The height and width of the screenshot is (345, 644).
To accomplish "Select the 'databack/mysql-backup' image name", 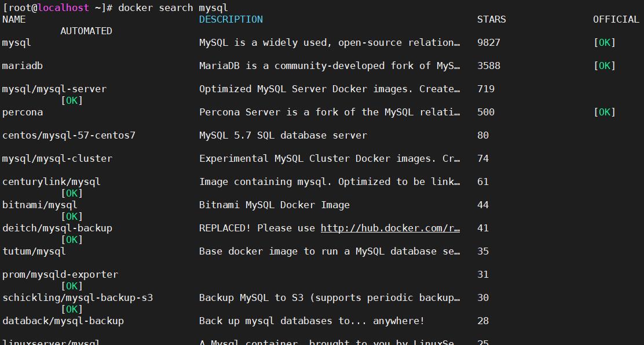I will pos(63,321).
